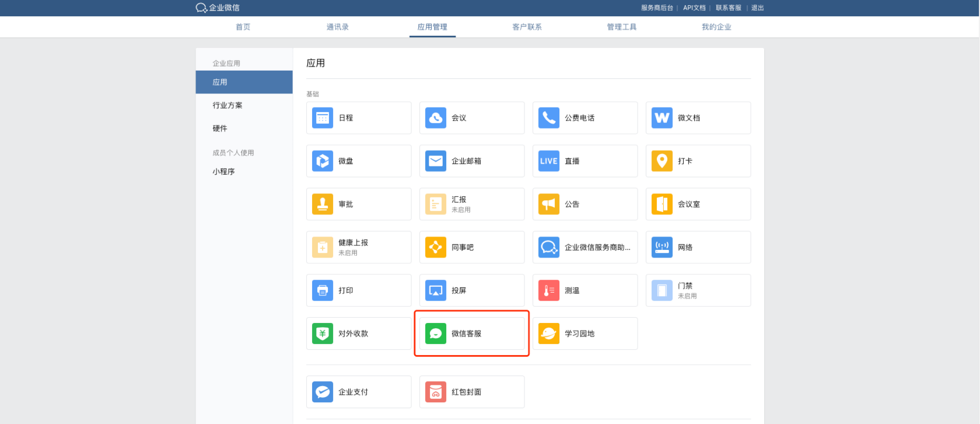This screenshot has width=980, height=424.
Task: Click the 未启用 text under 健康上报
Action: tap(348, 253)
